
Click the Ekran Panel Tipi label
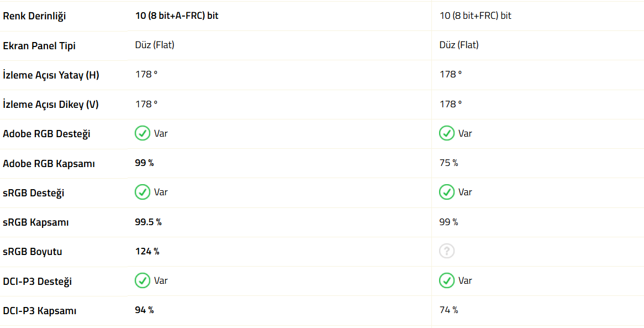(x=39, y=46)
